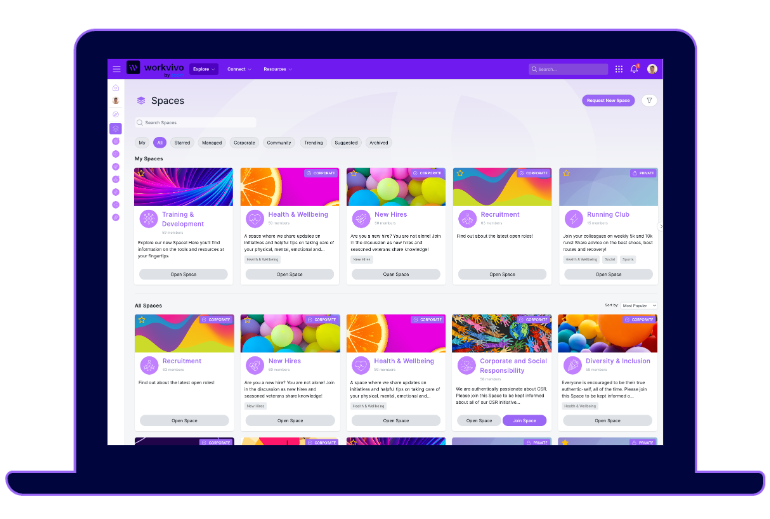Click Join Space on Corporate and Social Responsibility
This screenshot has width=770, height=519.
[524, 421]
